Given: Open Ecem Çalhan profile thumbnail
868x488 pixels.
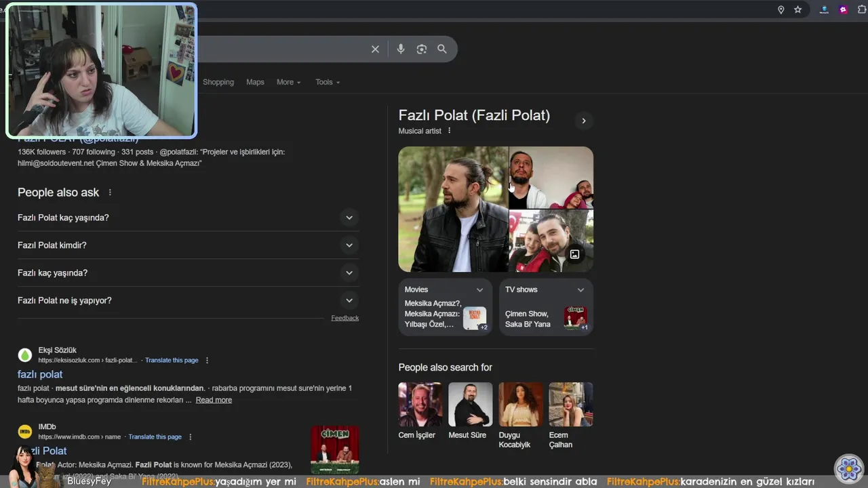Looking at the screenshot, I should point(571,405).
